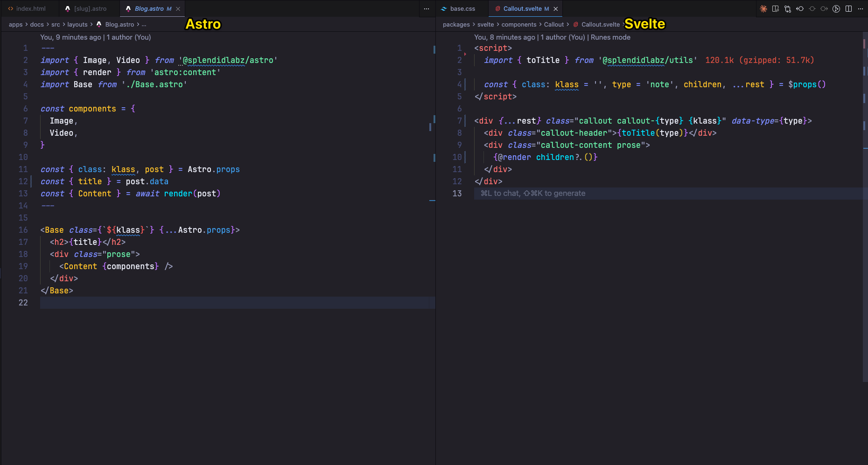868x465 pixels.
Task: Click 'const components' declaration on line 6
Action: (78, 109)
